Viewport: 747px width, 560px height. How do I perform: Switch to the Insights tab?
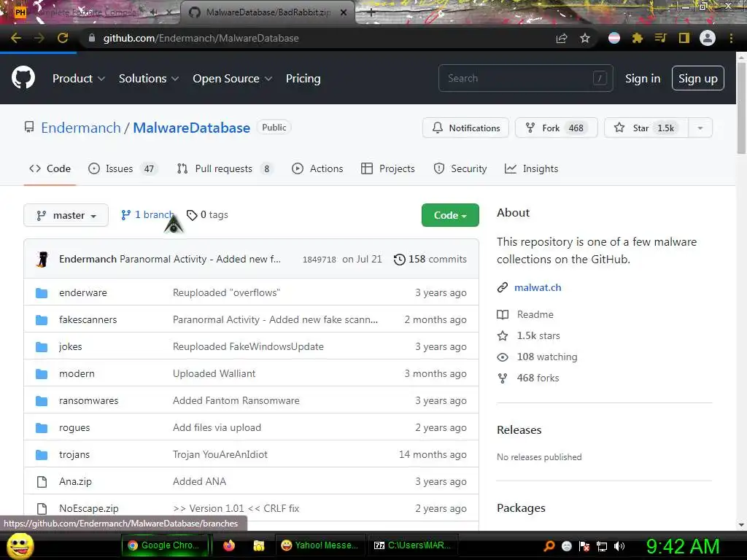pos(531,168)
